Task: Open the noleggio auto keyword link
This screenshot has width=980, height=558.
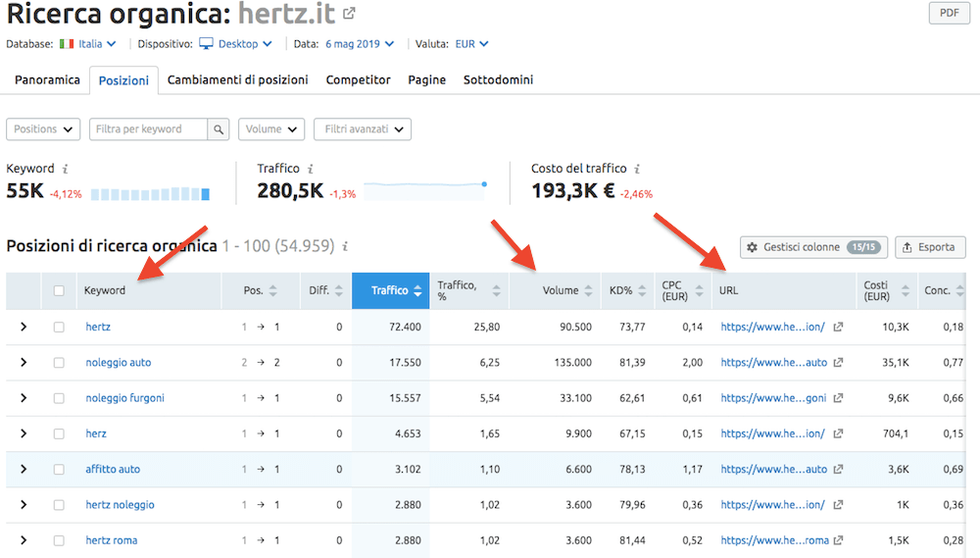Action: pos(119,363)
